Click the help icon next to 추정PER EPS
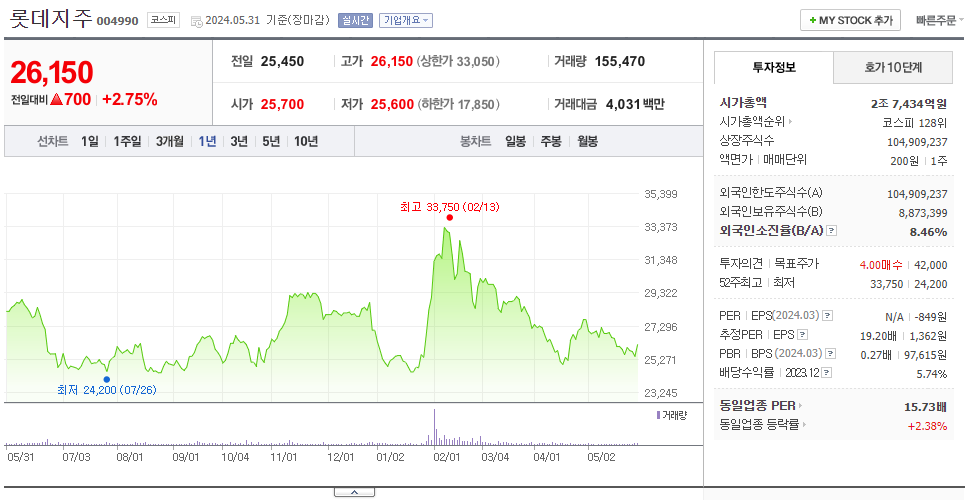Screen dimensions: 968x500 click(x=802, y=335)
